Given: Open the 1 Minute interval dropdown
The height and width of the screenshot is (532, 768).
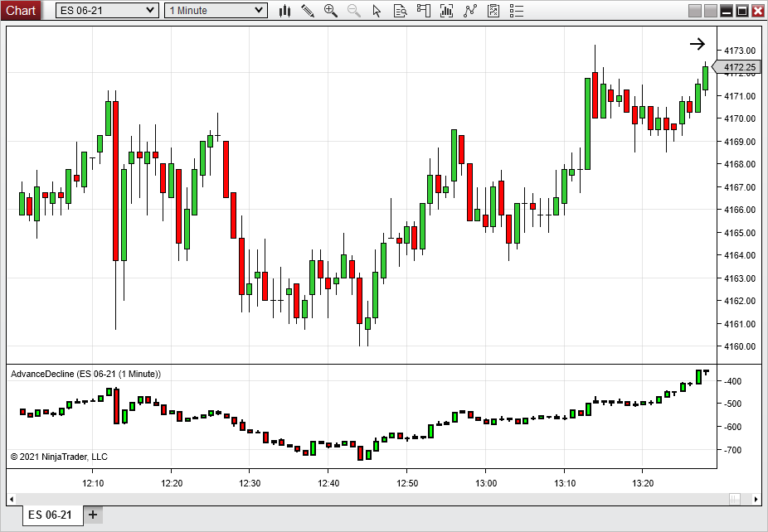Looking at the screenshot, I should 216,10.
